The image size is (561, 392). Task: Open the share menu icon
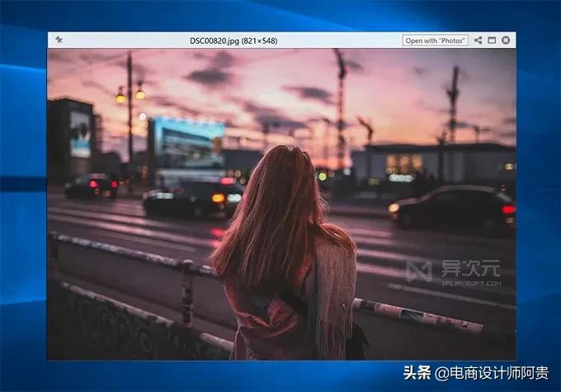tap(478, 40)
